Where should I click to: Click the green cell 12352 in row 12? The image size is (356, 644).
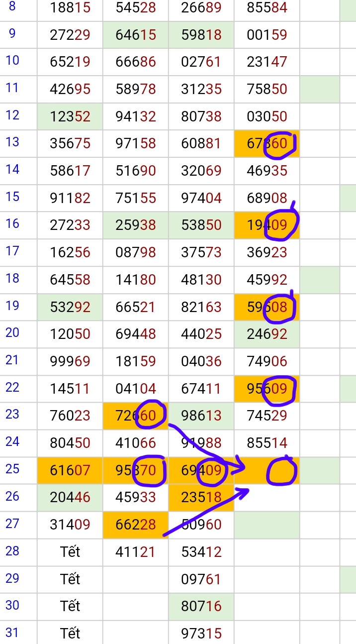coord(70,116)
